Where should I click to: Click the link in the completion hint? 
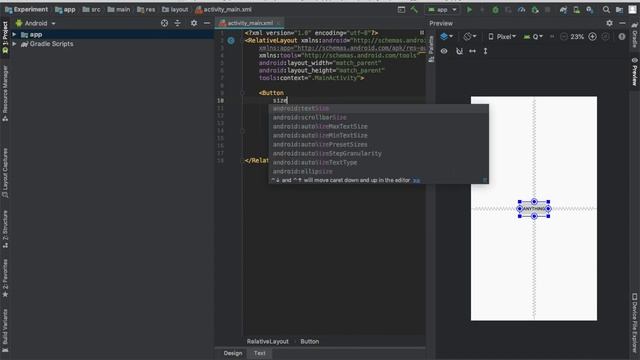416,180
